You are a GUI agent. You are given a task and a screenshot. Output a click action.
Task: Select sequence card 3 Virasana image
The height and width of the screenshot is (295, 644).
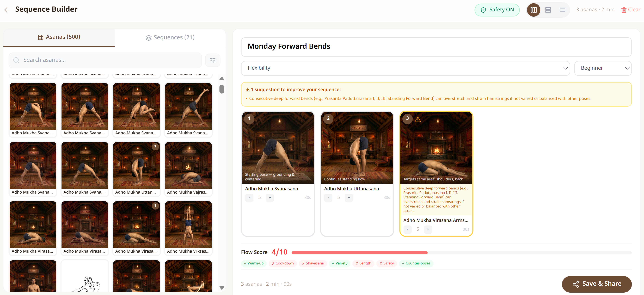tap(436, 148)
